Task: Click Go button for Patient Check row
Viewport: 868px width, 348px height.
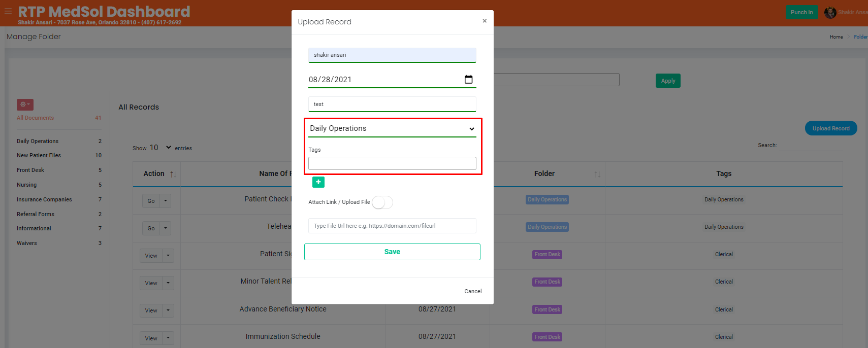Action: tap(151, 201)
